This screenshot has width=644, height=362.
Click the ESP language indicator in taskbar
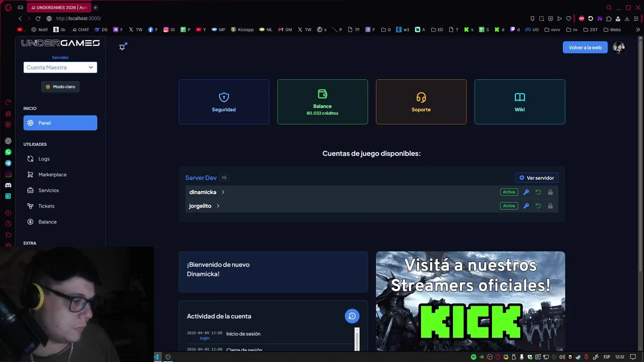(607, 357)
